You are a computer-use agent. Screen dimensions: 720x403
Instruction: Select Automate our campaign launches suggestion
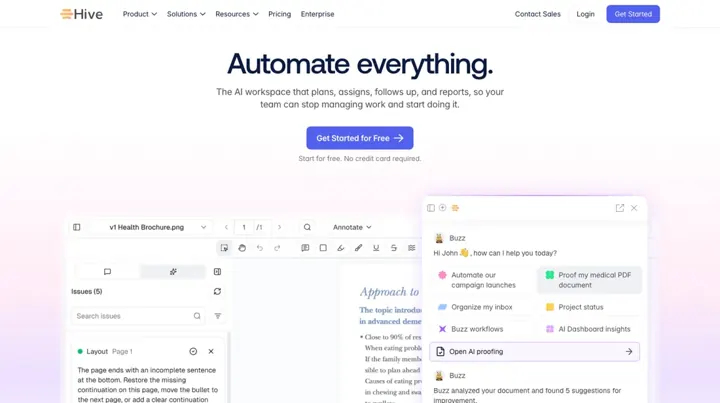tap(480, 280)
